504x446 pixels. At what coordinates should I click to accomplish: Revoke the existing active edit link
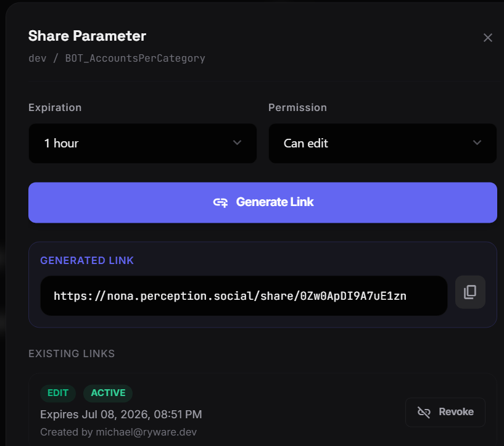tap(445, 412)
